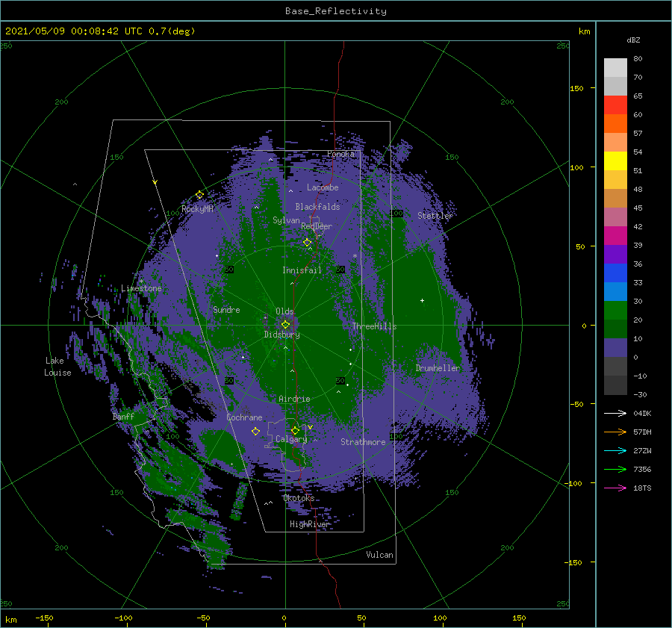
Task: Select the yellow diamond marker below RedDeer
Action: [x=307, y=243]
